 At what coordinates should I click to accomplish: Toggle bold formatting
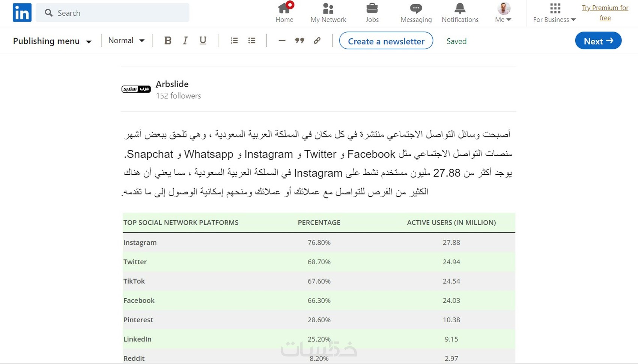(x=168, y=41)
